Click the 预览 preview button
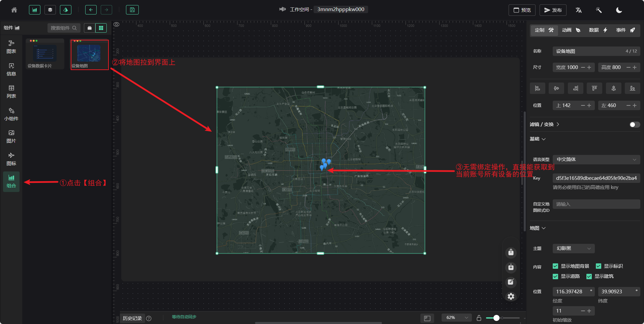 coord(522,10)
